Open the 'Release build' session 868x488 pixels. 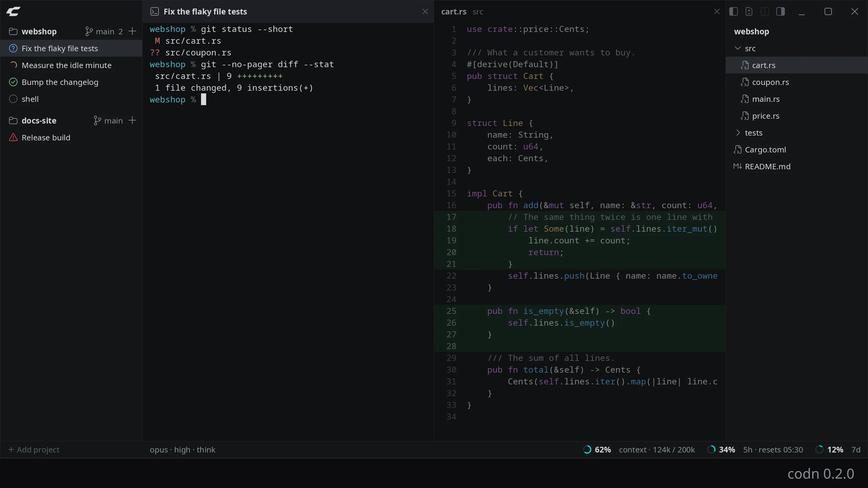click(x=71, y=137)
